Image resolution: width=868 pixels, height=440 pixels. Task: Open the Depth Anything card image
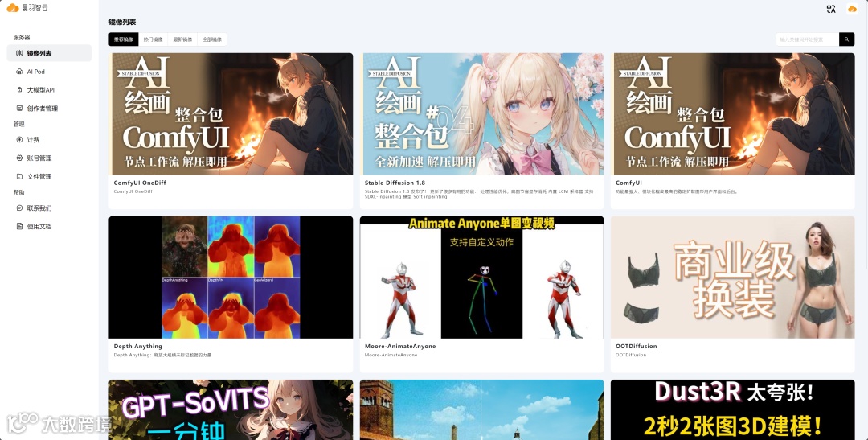coord(231,277)
